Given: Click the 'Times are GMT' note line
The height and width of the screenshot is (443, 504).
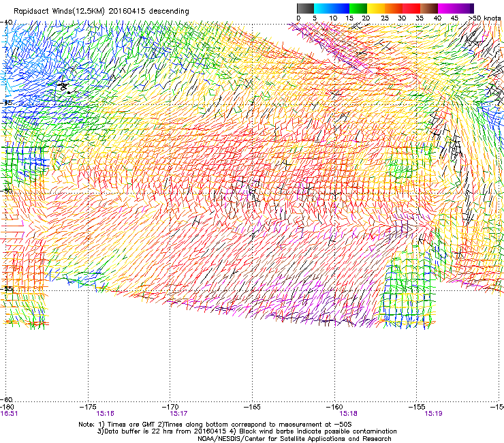Looking at the screenshot, I should click(215, 425).
